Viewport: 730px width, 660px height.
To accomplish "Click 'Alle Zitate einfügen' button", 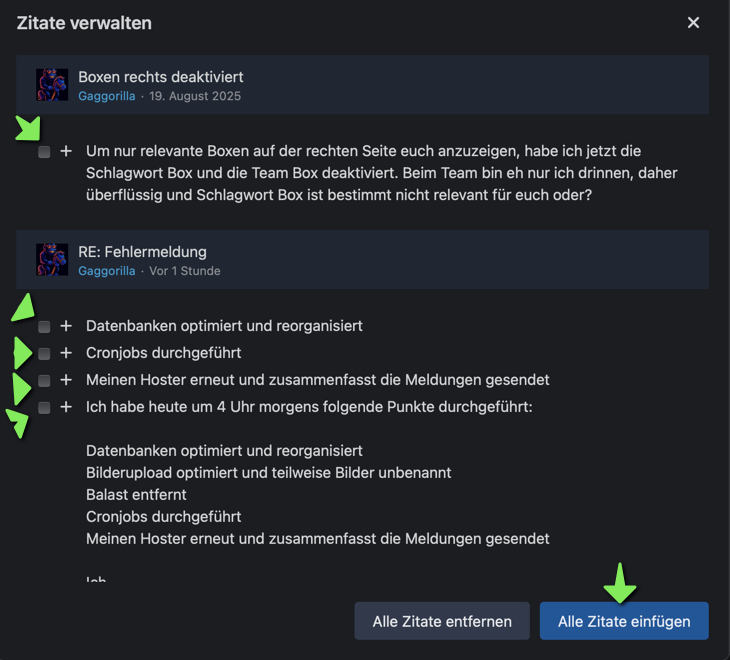I will (624, 621).
